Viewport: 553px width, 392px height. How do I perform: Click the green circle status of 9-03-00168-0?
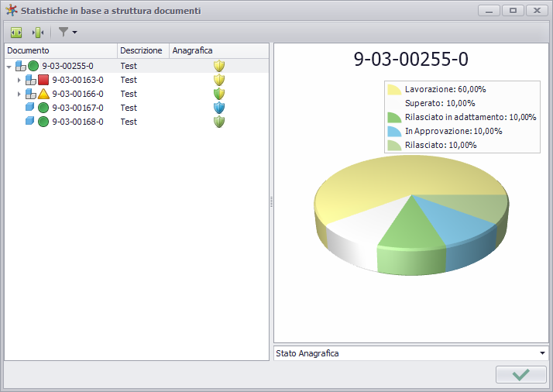click(43, 122)
